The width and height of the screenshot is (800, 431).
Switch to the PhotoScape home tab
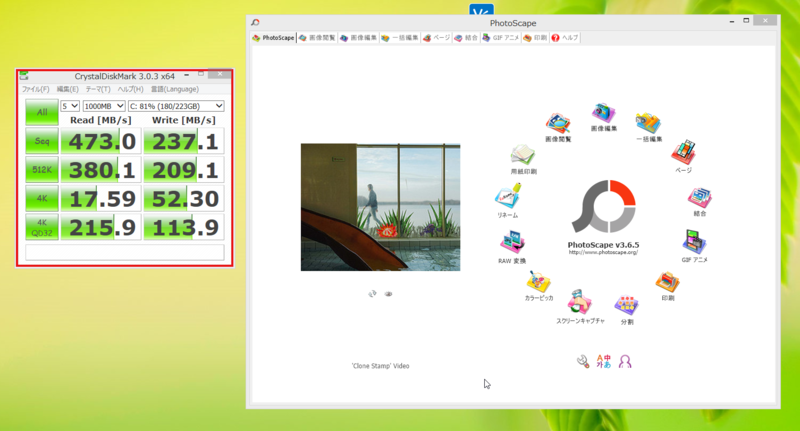[x=273, y=38]
